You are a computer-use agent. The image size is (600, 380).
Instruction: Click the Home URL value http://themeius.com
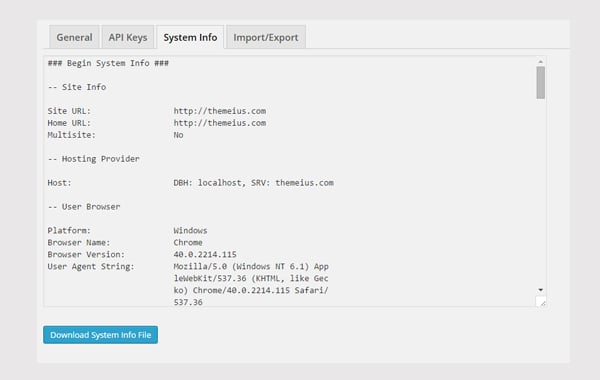tap(220, 123)
